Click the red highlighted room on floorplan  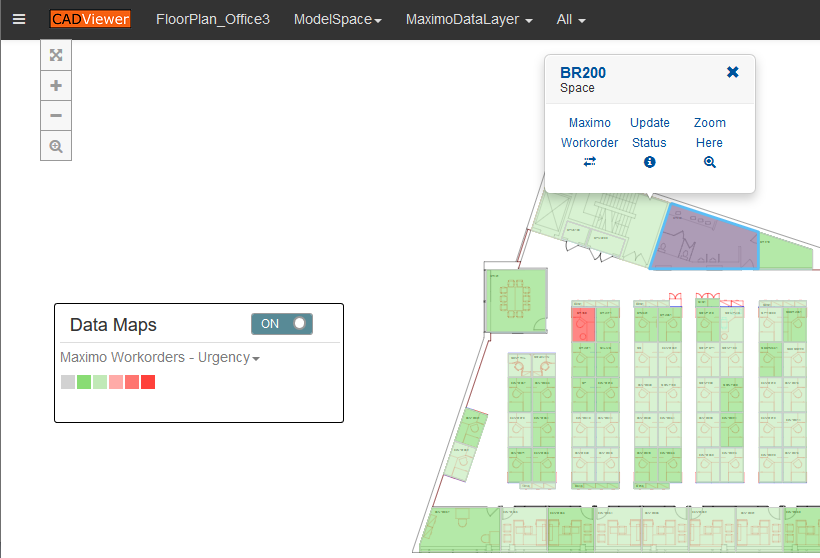583,326
